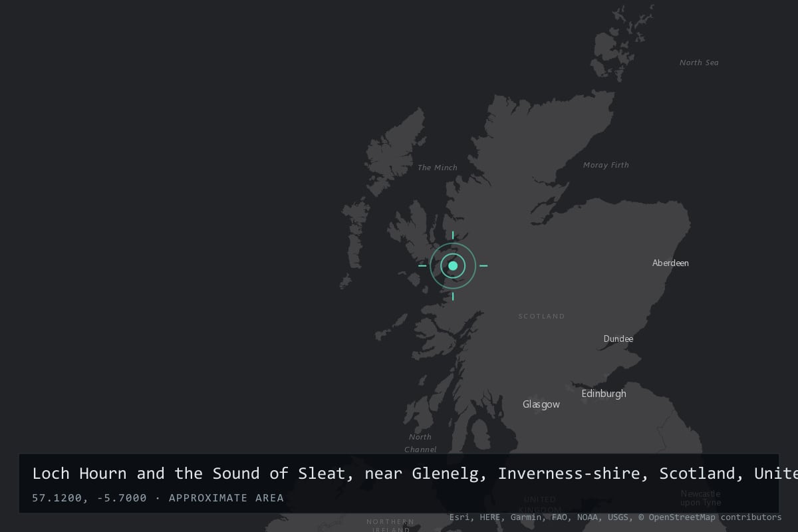Click the Glasgow city label
This screenshot has height=532, width=798.
click(541, 404)
